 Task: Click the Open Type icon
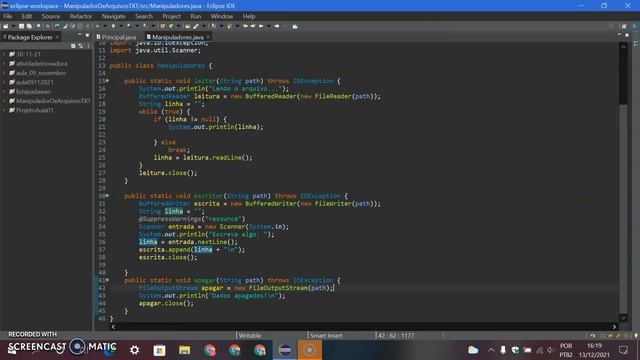click(188, 26)
